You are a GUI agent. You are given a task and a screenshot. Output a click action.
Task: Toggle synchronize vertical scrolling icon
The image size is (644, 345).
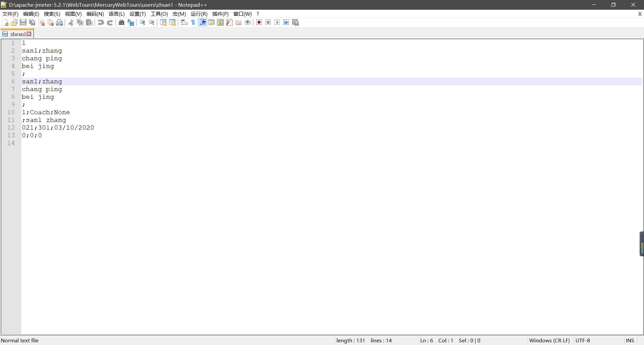coord(163,22)
